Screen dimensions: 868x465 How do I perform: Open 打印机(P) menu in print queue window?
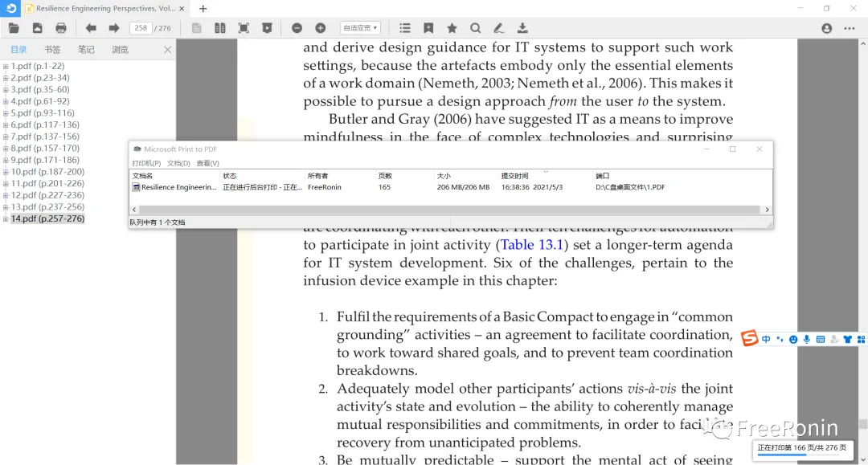tap(146, 163)
